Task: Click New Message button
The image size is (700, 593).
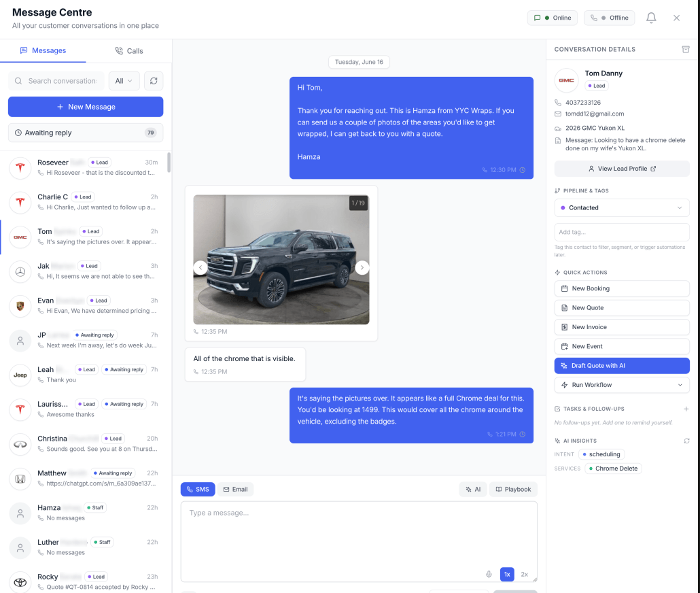Action: point(86,107)
